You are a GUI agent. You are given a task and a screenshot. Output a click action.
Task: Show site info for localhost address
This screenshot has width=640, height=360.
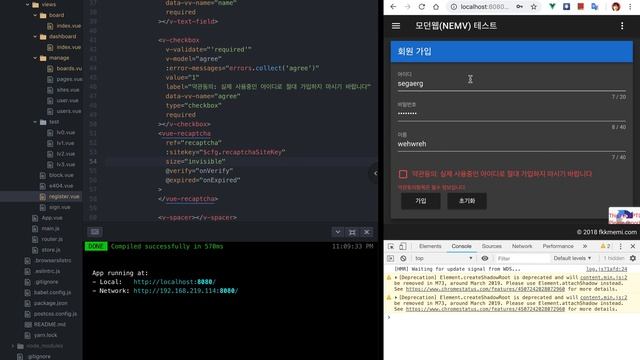[453, 7]
